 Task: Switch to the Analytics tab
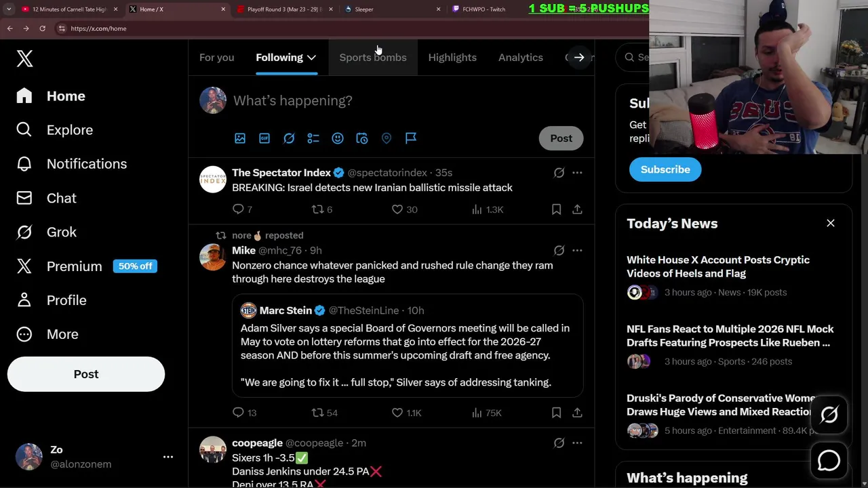(x=521, y=58)
